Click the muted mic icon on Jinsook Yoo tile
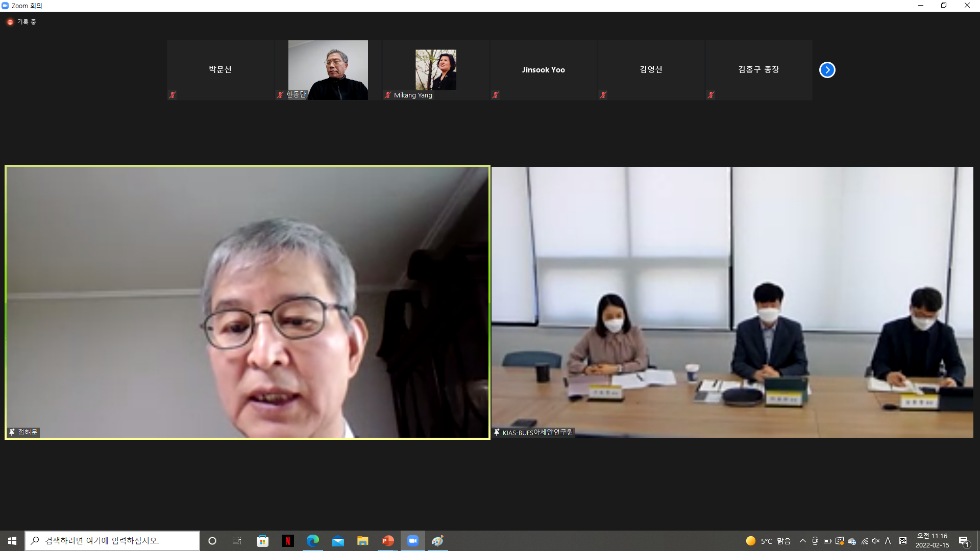The height and width of the screenshot is (551, 980). tap(495, 95)
